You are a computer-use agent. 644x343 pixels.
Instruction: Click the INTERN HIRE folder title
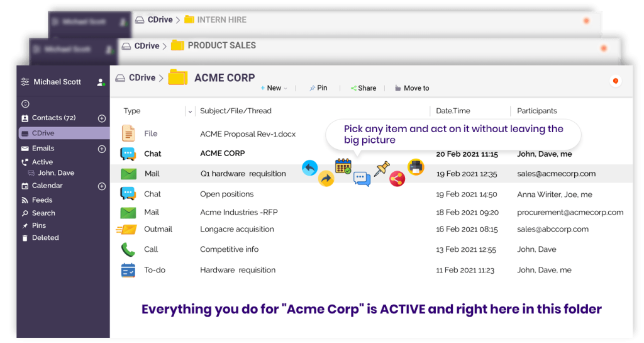click(x=222, y=20)
